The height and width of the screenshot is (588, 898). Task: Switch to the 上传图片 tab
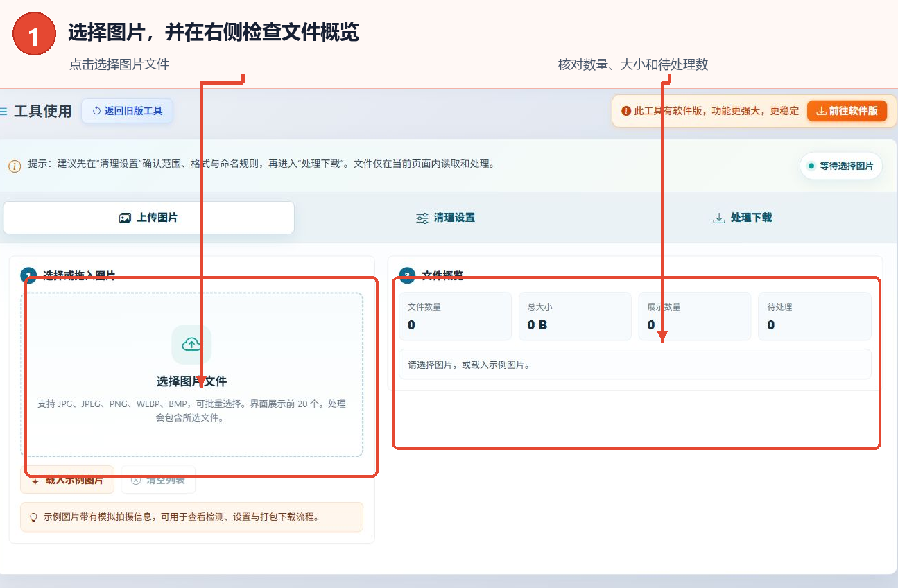pyautogui.click(x=149, y=218)
